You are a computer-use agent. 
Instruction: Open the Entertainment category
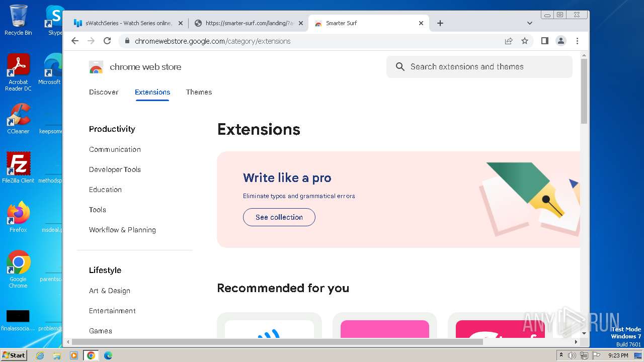coord(112,311)
